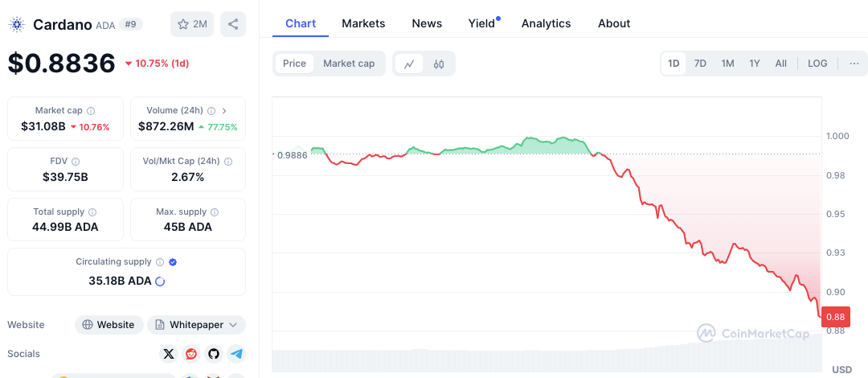This screenshot has width=868, height=378.
Task: Open the chart more options menu
Action: (x=854, y=64)
